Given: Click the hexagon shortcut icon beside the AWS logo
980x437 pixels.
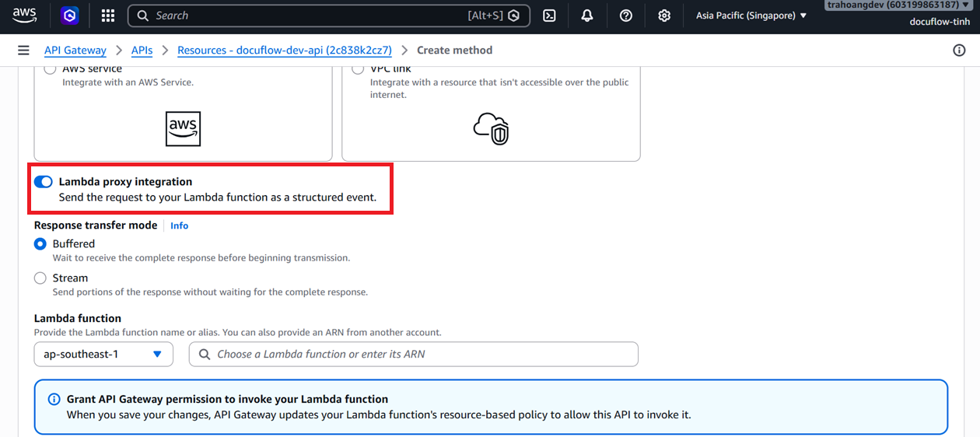Looking at the screenshot, I should tap(70, 16).
